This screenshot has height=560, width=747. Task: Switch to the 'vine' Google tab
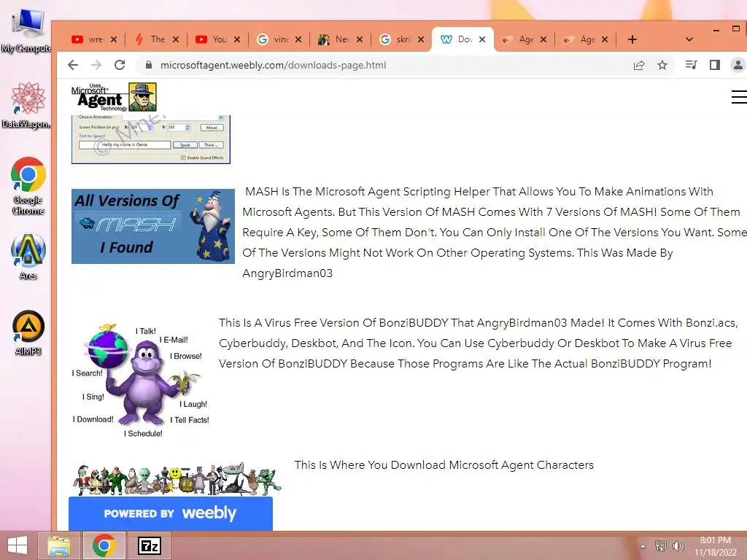click(275, 39)
